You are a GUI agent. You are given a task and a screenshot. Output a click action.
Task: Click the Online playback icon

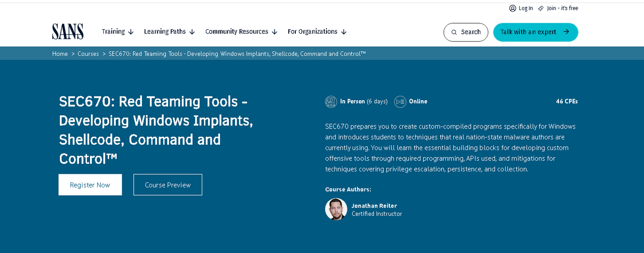(400, 101)
